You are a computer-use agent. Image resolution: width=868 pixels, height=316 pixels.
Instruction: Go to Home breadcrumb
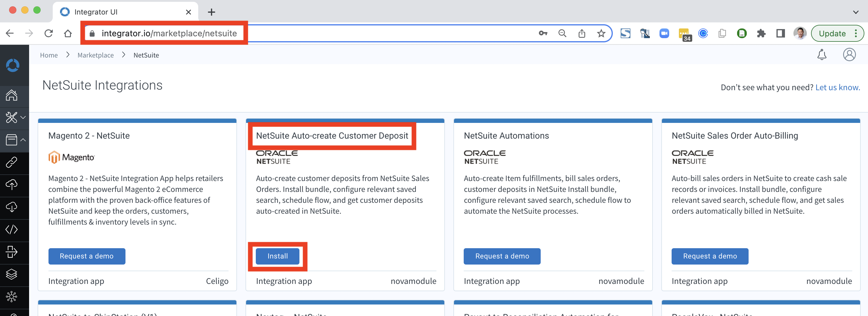coord(49,55)
